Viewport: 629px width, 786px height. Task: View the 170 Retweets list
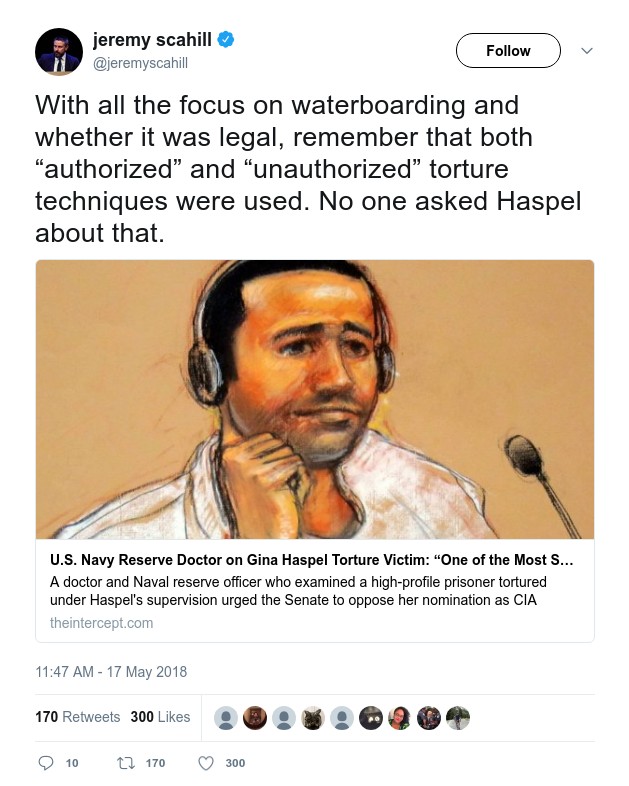point(78,717)
